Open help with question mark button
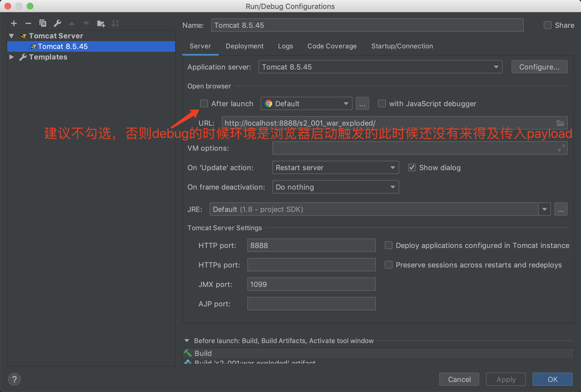The width and height of the screenshot is (581, 392). tap(14, 379)
